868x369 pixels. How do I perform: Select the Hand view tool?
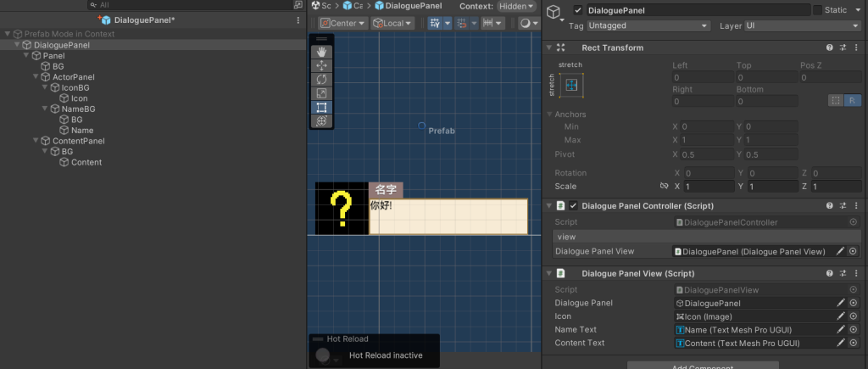[x=321, y=52]
